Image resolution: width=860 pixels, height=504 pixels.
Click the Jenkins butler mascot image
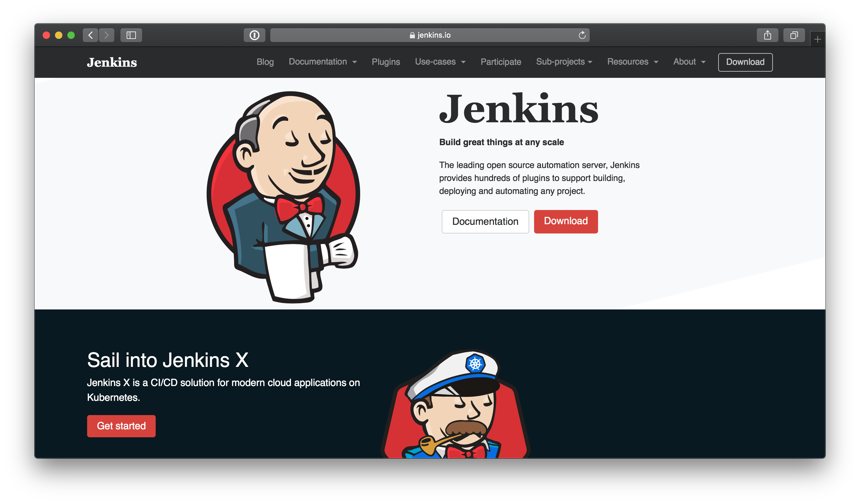(x=283, y=197)
